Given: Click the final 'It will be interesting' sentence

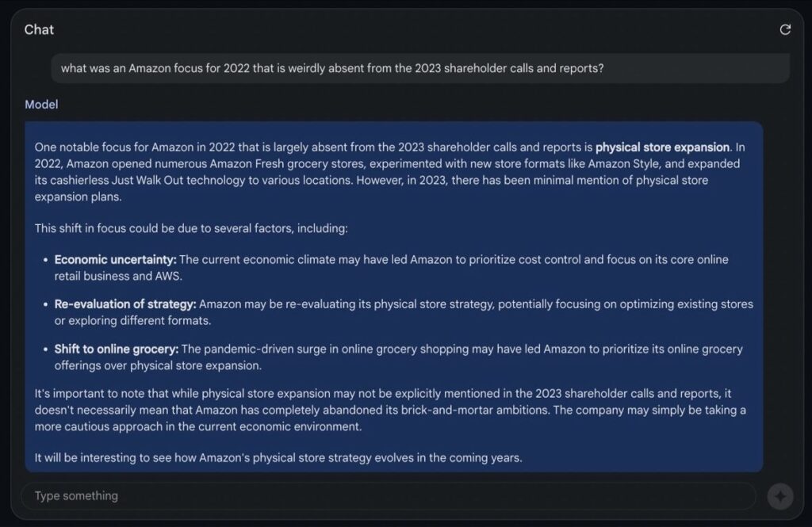Looking at the screenshot, I should (278, 458).
